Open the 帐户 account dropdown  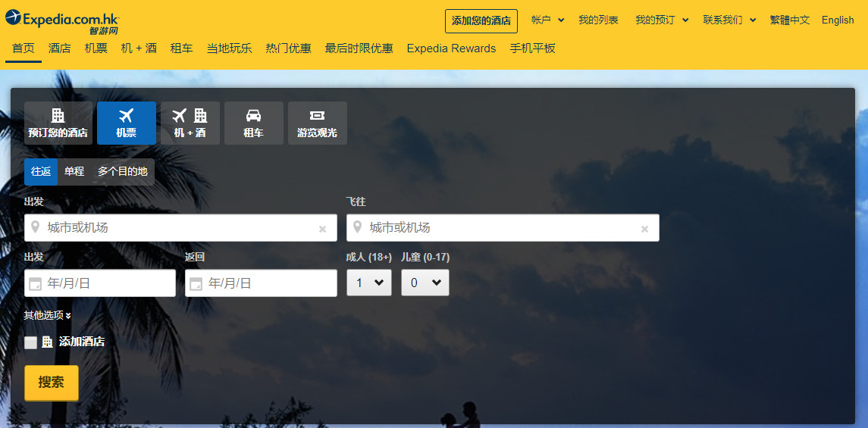coord(547,20)
